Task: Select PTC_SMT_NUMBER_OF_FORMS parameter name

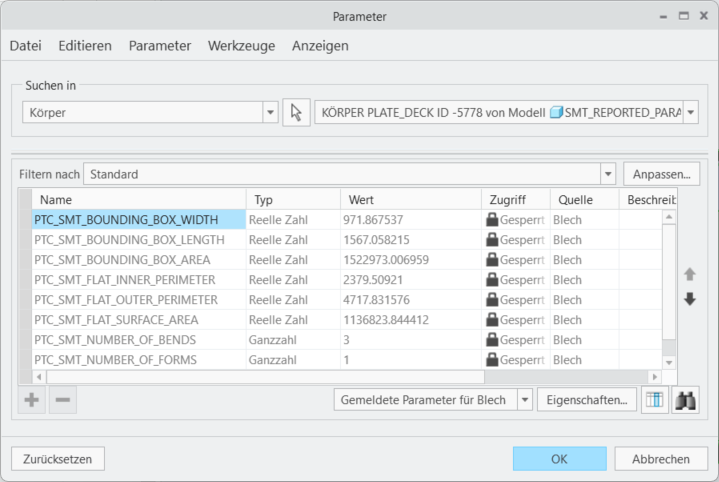Action: [115, 360]
